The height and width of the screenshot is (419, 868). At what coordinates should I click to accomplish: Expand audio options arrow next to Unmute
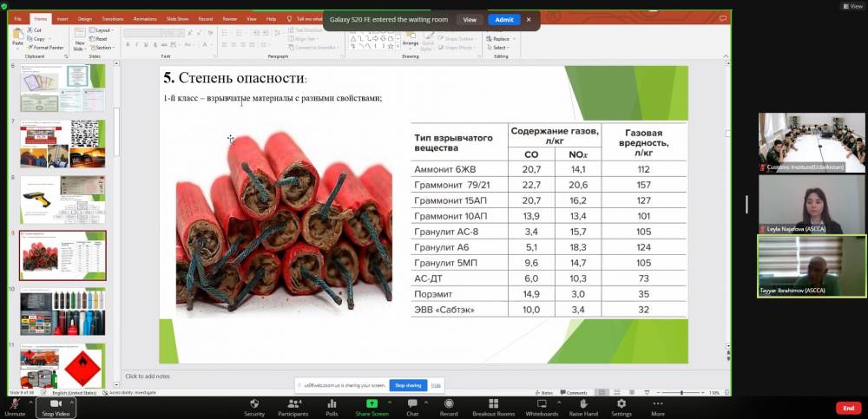tap(31, 402)
